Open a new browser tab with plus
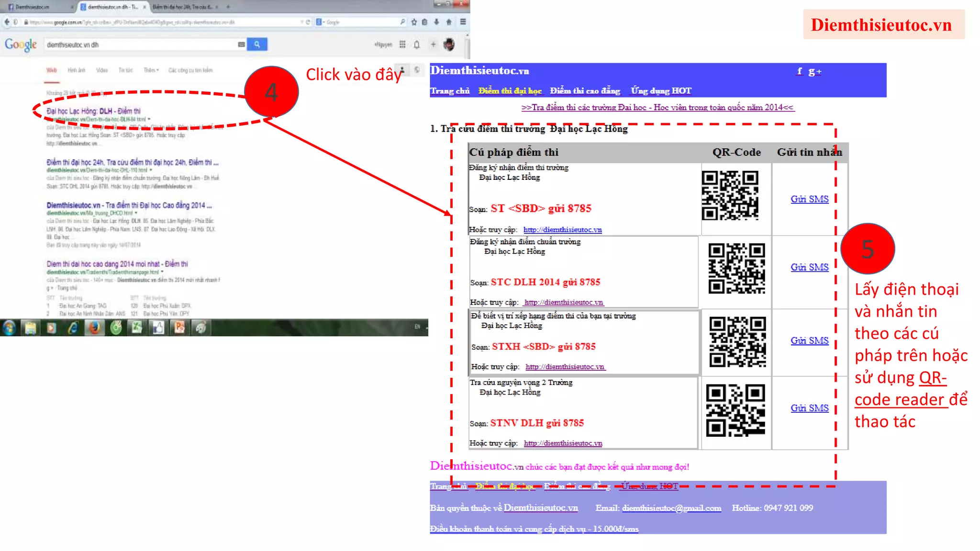This screenshot has height=551, width=980. [228, 7]
